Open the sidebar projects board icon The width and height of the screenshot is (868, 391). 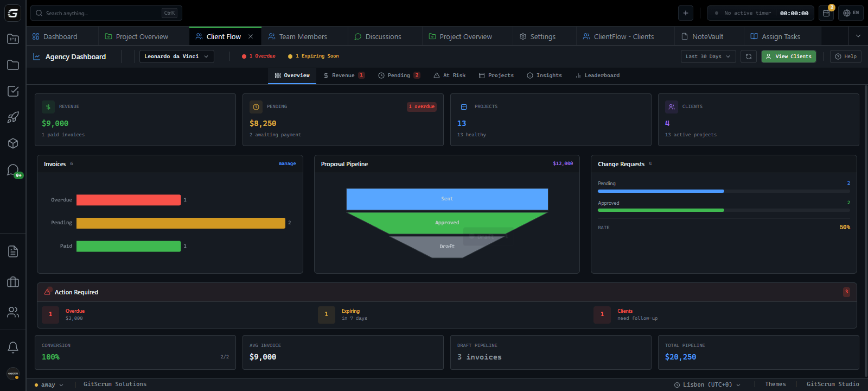pyautogui.click(x=13, y=39)
